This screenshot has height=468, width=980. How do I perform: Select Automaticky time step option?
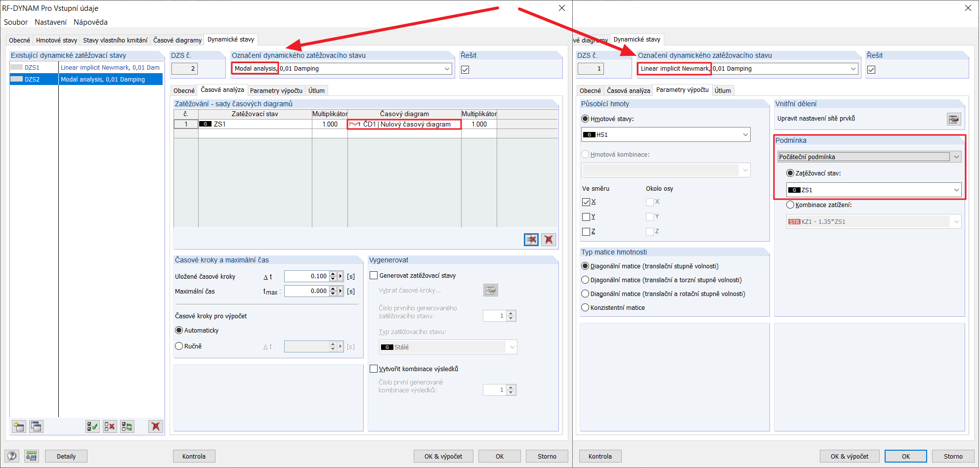179,330
